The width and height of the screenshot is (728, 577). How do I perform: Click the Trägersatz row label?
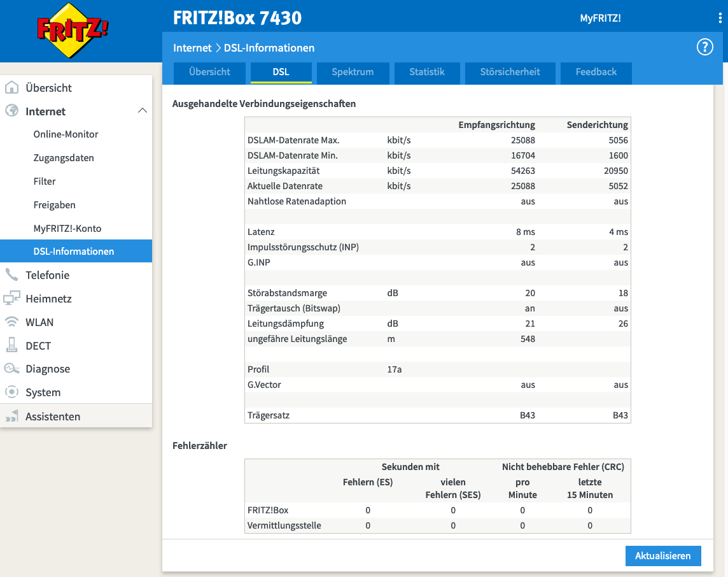coord(269,415)
